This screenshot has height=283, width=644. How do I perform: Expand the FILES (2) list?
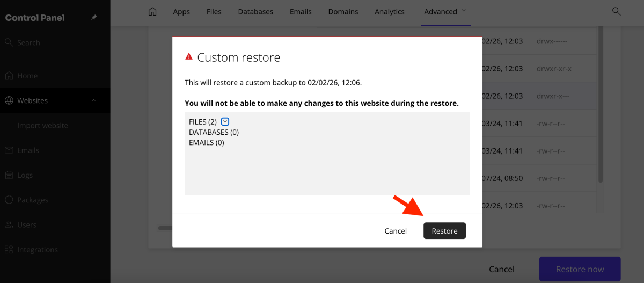tap(225, 122)
